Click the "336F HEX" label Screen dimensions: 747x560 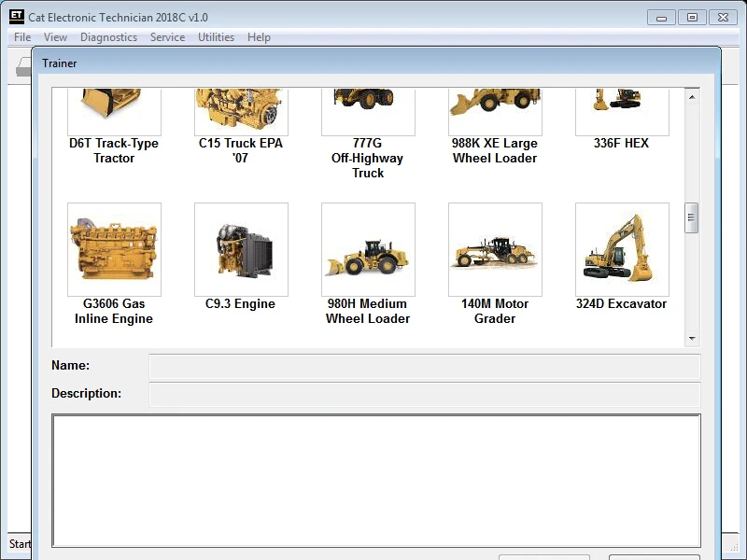pyautogui.click(x=621, y=144)
